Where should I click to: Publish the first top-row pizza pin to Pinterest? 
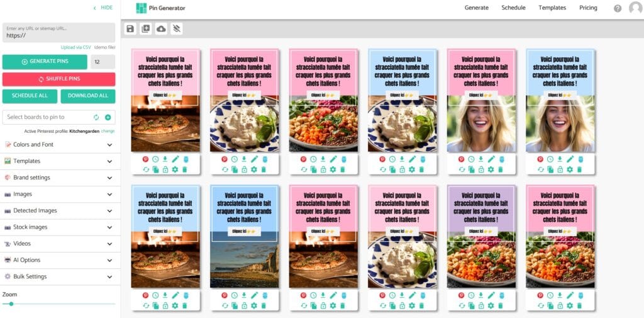(145, 159)
